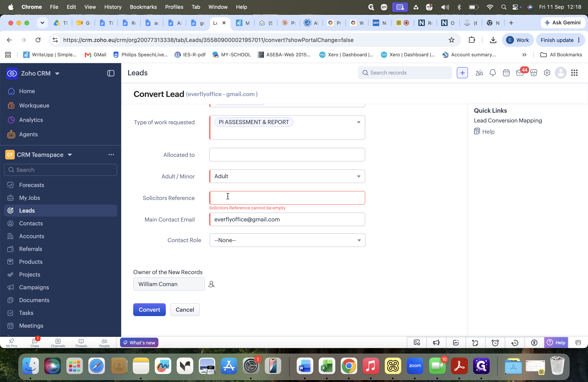Open the Home module in sidebar
588x382 pixels.
27,91
